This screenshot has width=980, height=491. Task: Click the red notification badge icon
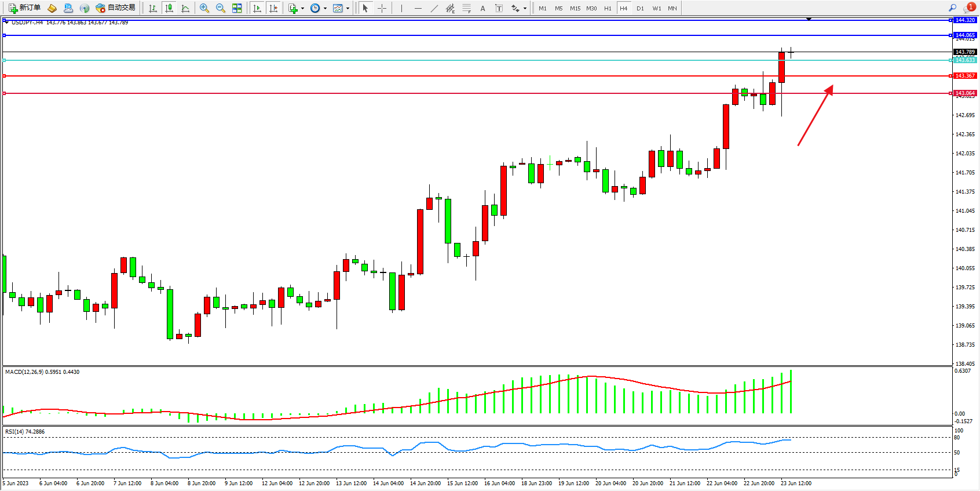(970, 8)
